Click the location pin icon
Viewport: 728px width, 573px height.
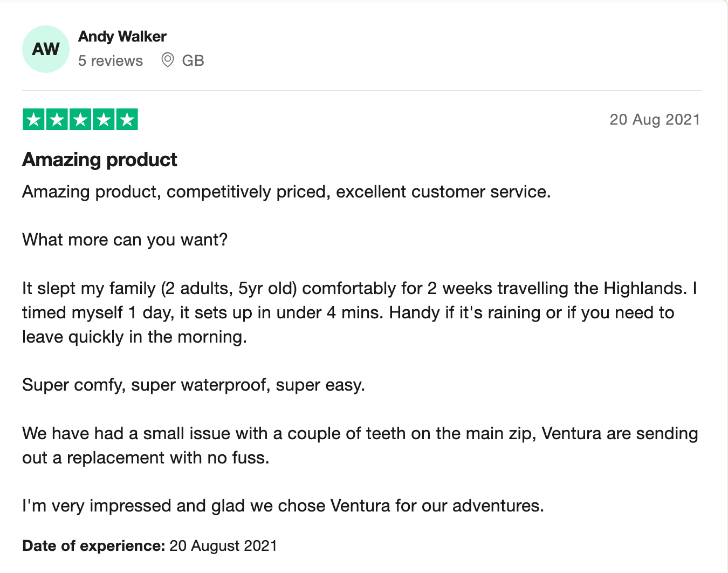point(168,60)
